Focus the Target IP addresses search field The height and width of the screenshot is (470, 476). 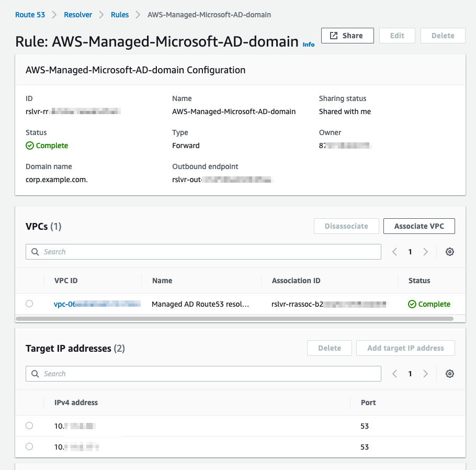point(203,374)
